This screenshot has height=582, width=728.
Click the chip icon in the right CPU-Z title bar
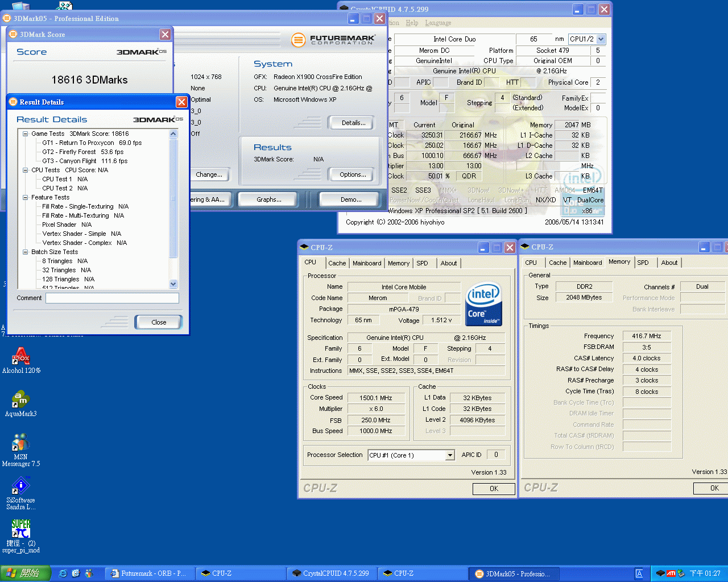pos(526,247)
